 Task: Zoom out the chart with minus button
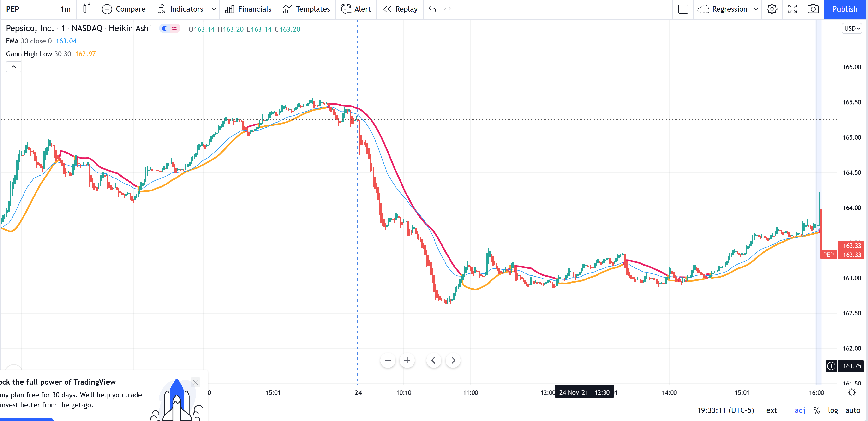point(388,360)
